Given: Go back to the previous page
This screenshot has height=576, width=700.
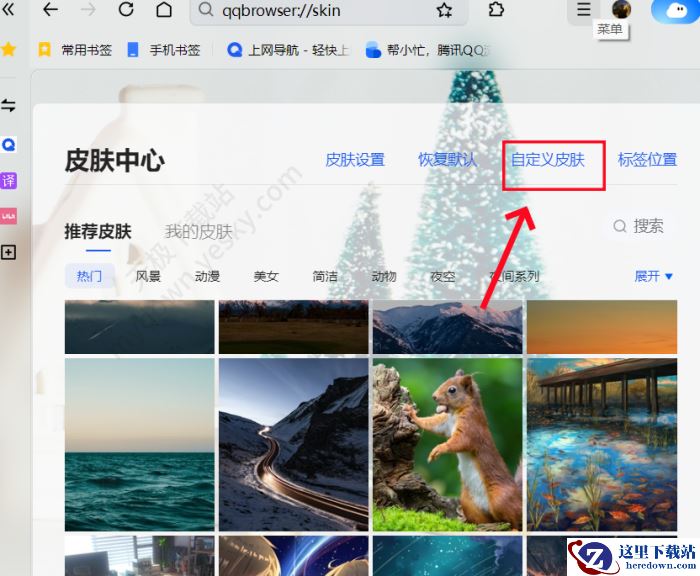Looking at the screenshot, I should pyautogui.click(x=50, y=9).
